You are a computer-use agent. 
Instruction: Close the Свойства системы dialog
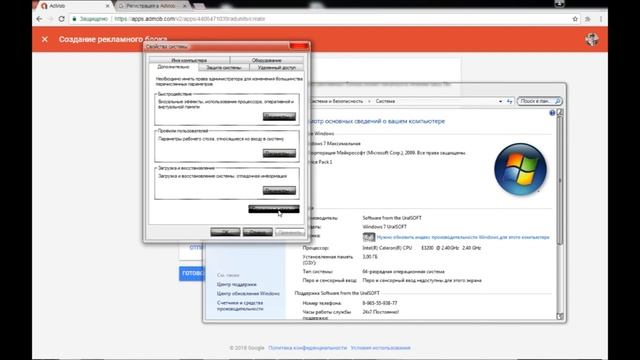point(299,46)
